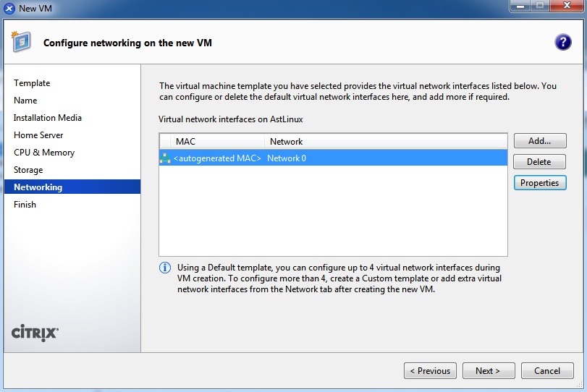The width and height of the screenshot is (587, 392).
Task: Click the New VM wizard header icon
Action: point(21,41)
